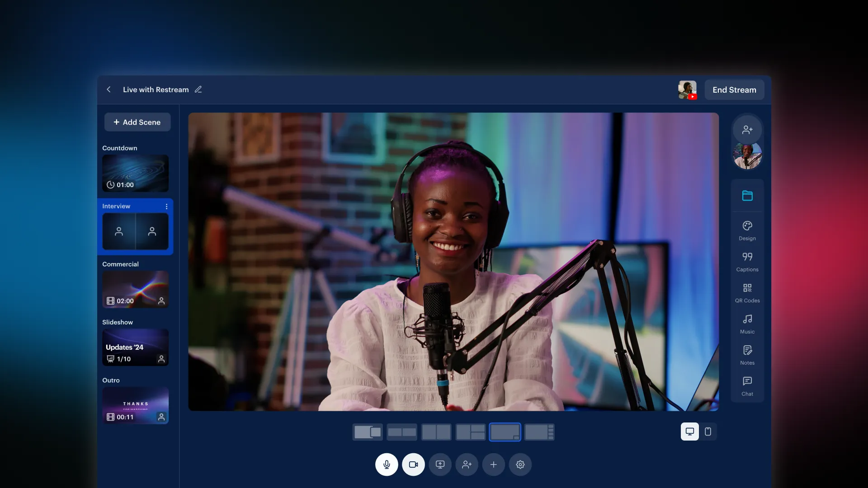Open the Design panel
This screenshot has width=868, height=488.
click(x=747, y=230)
